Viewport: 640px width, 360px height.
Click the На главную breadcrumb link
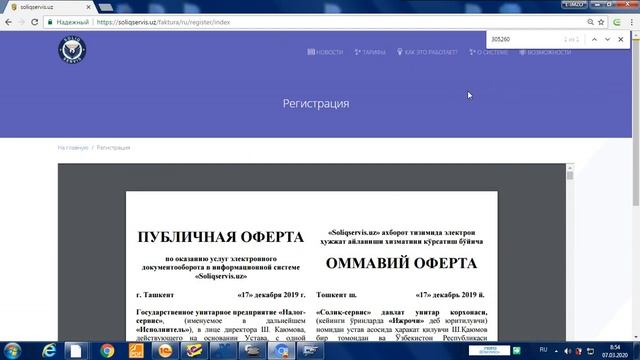[73, 147]
